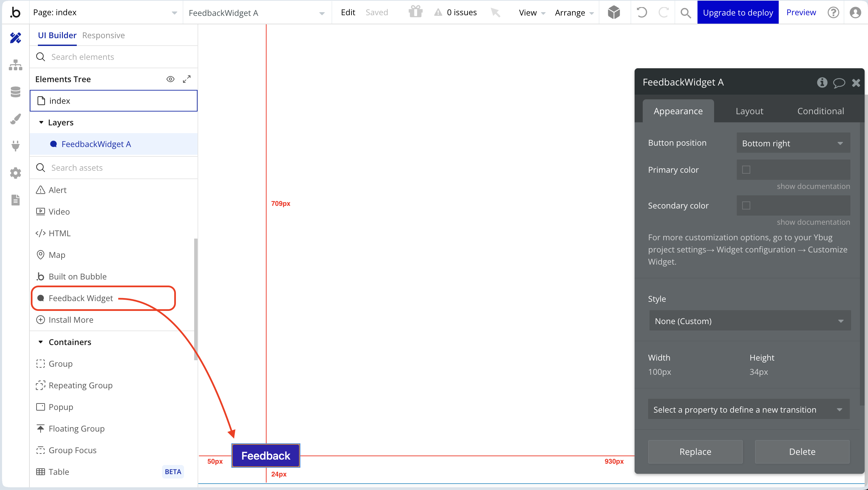
Task: Click the Search elements field
Action: [114, 57]
